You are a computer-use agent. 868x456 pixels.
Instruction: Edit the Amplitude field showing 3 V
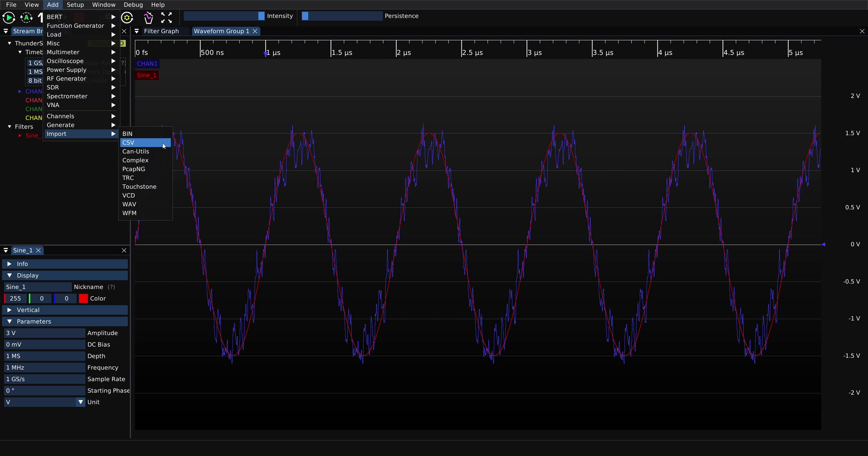coord(44,333)
